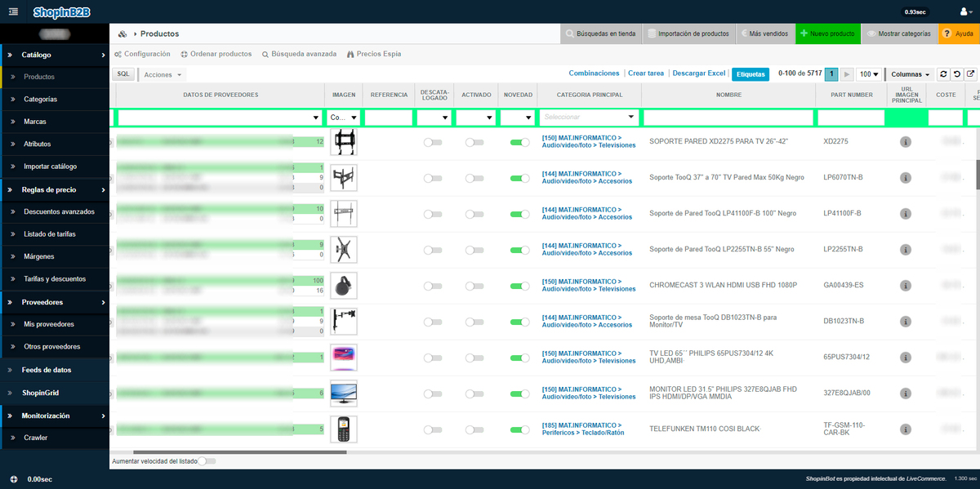Click info icon for GA00439-ES row

tap(906, 286)
